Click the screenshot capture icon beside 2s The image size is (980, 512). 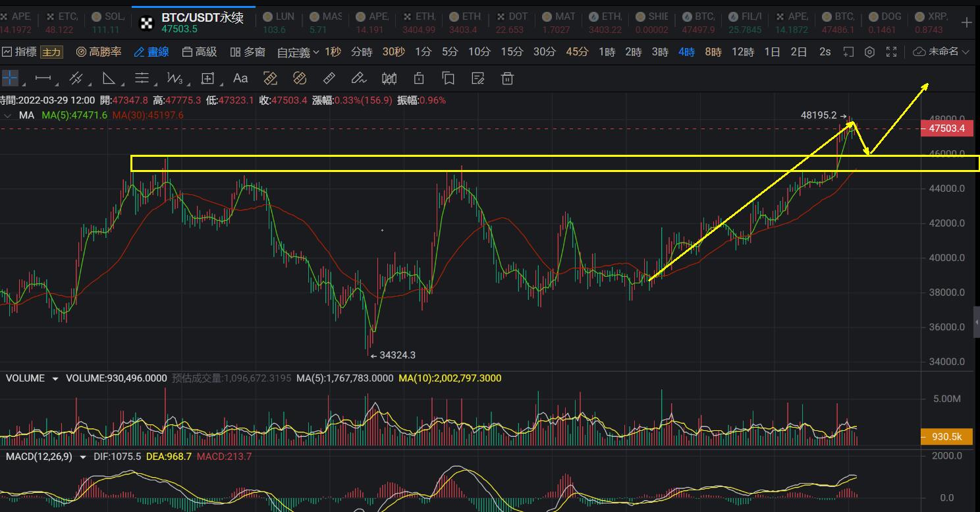(x=848, y=52)
